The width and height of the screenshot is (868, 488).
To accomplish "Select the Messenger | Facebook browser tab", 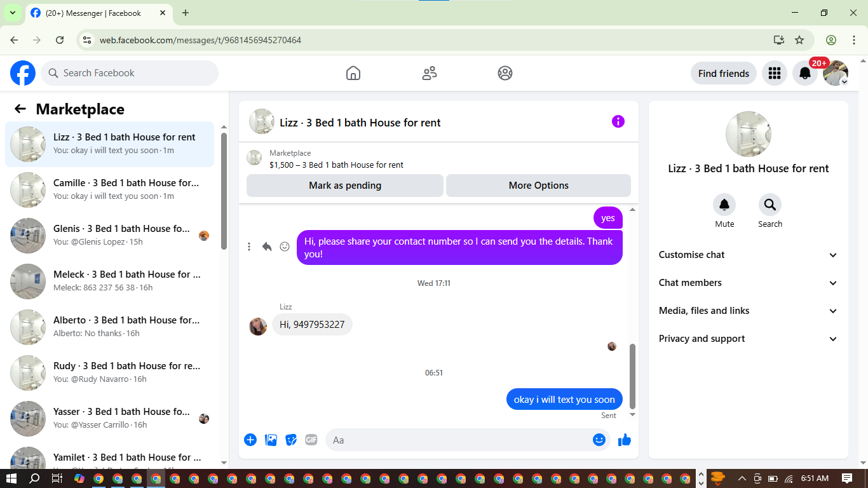I will 98,13.
